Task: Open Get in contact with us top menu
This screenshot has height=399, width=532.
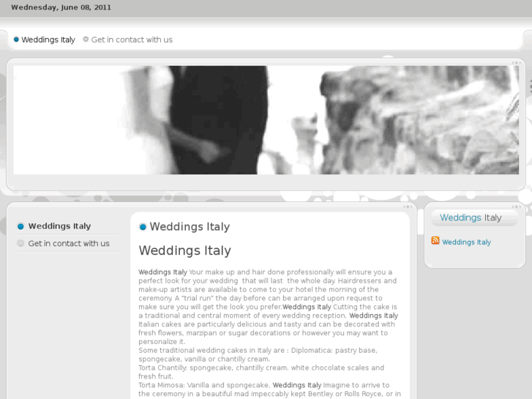Action: pos(132,40)
